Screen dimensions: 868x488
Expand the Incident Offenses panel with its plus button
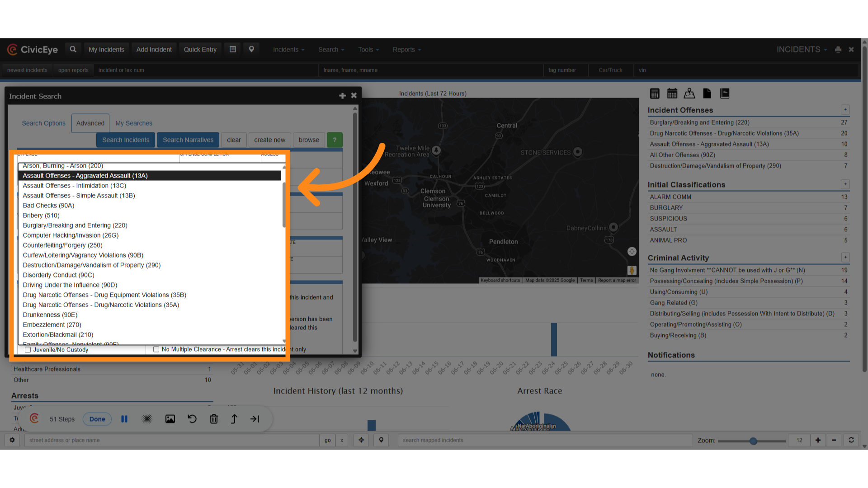pyautogui.click(x=845, y=110)
